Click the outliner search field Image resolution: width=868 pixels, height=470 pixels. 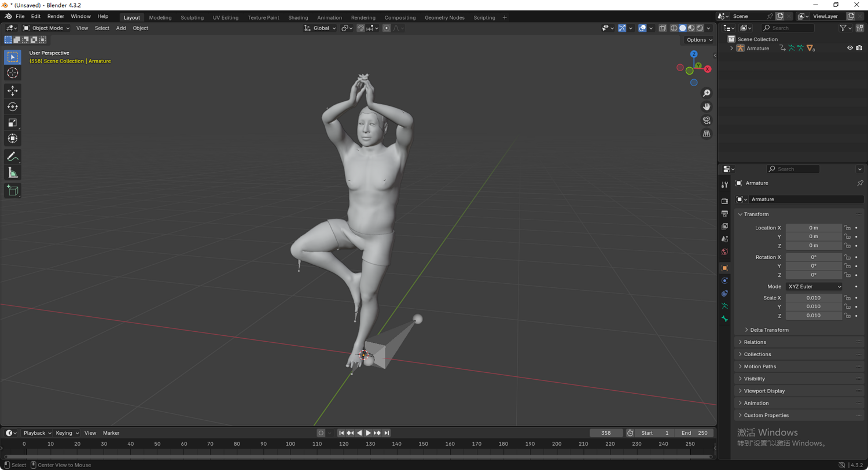[788, 28]
